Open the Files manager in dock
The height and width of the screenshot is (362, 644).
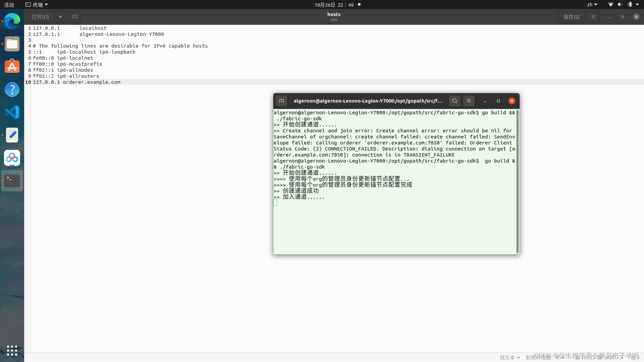click(x=12, y=44)
